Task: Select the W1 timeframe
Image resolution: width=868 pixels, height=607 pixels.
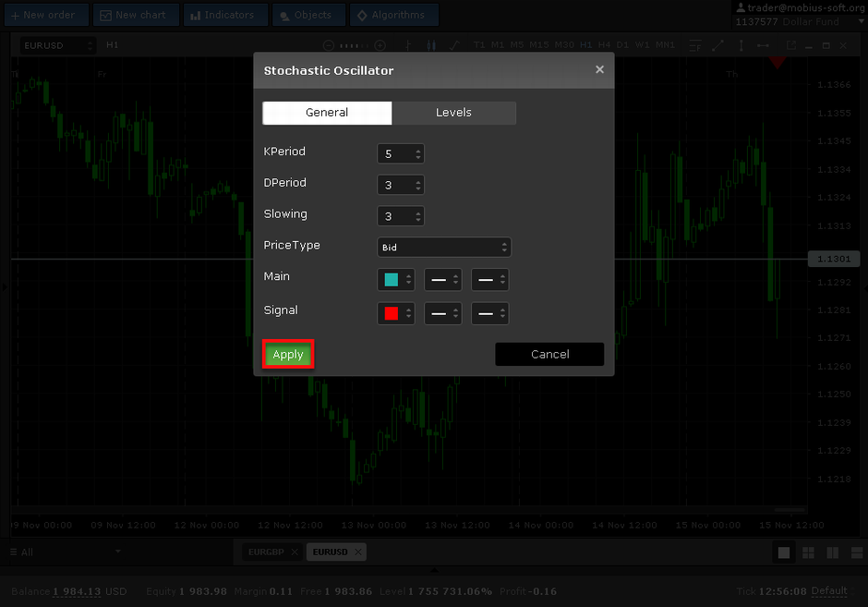Action: point(643,45)
